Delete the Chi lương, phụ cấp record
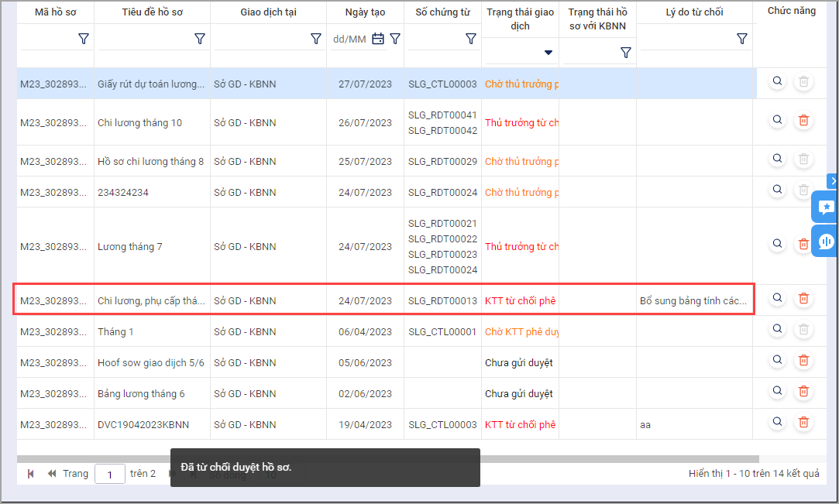 803,298
